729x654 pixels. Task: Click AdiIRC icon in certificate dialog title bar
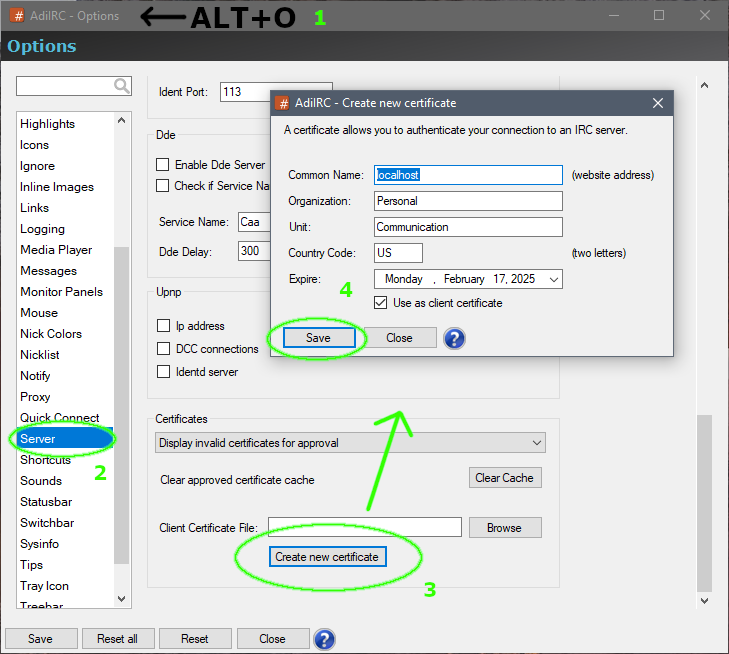point(282,103)
